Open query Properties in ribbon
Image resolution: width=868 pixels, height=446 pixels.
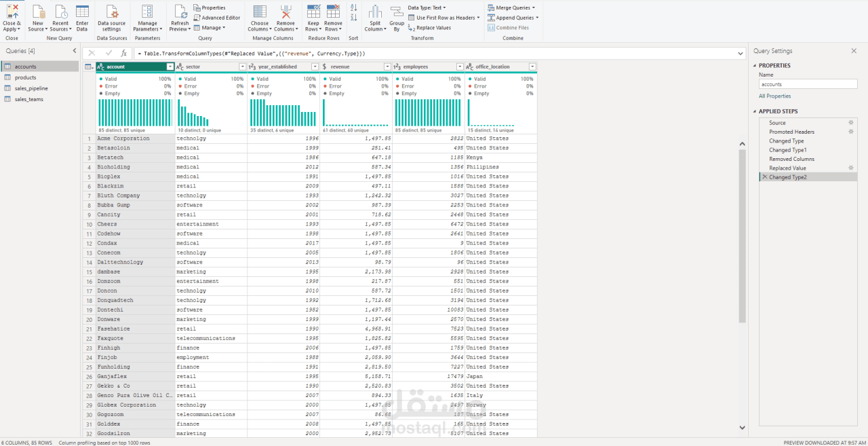[210, 7]
